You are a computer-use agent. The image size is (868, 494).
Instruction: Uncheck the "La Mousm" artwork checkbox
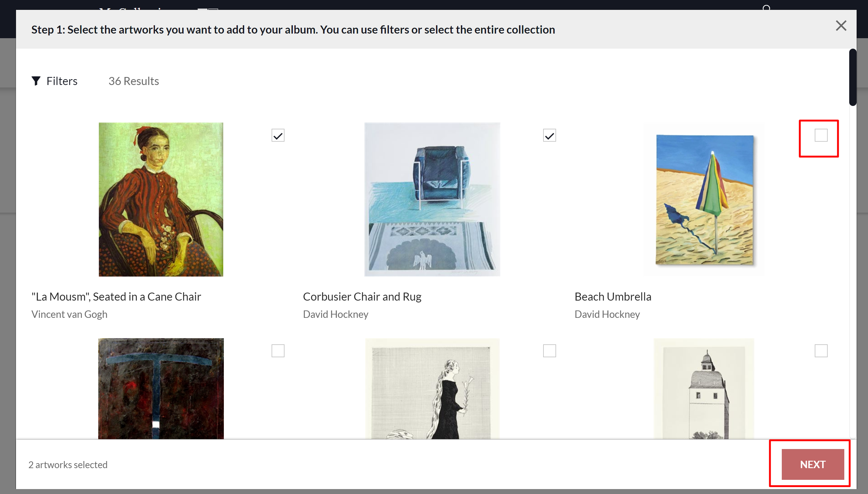point(278,136)
